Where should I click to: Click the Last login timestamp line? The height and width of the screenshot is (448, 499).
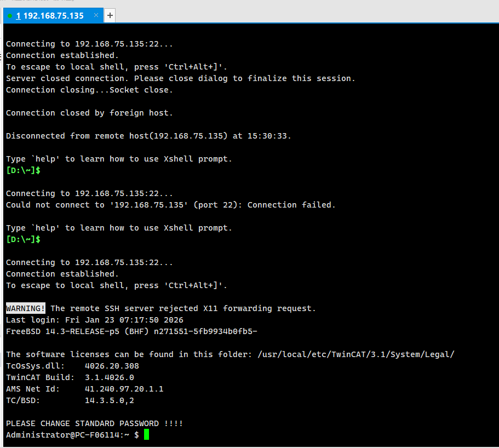pyautogui.click(x=94, y=320)
